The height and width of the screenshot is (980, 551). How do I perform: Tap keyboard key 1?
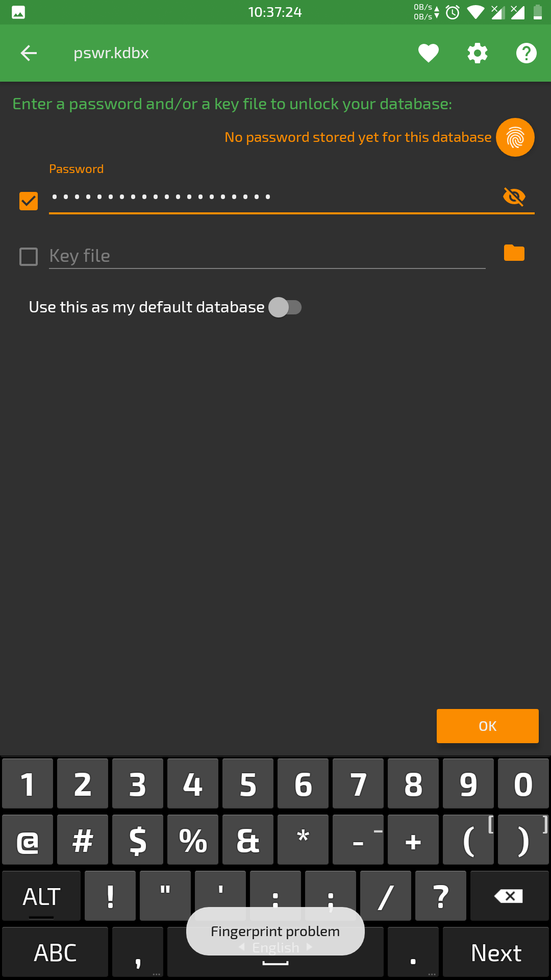point(28,783)
